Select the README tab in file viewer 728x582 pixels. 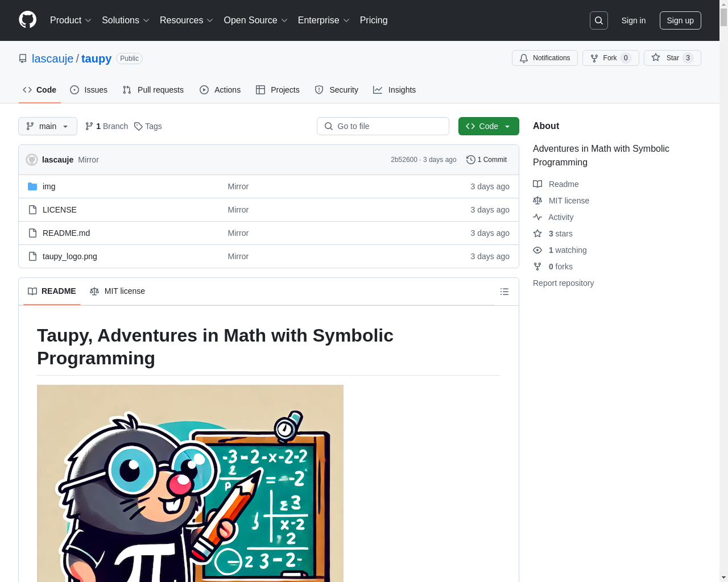[52, 291]
